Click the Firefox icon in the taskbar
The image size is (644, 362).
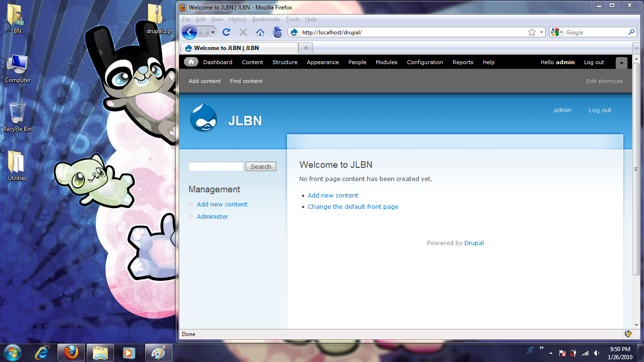71,352
